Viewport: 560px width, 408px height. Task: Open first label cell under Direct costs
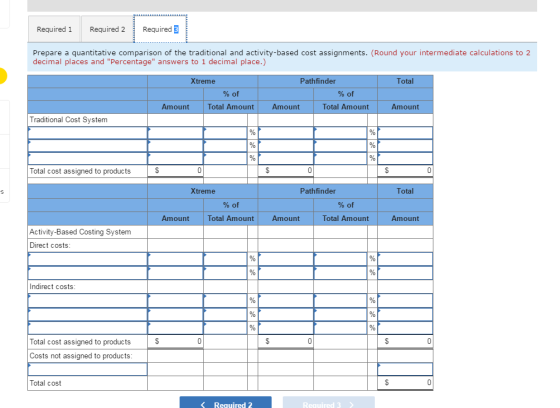coord(88,259)
